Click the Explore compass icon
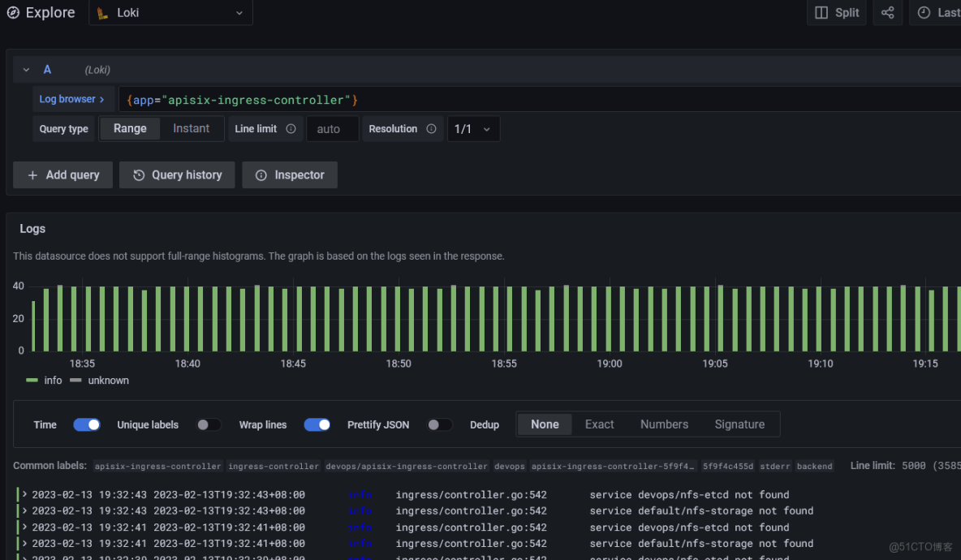Screen dimensions: 961x560 coord(13,13)
